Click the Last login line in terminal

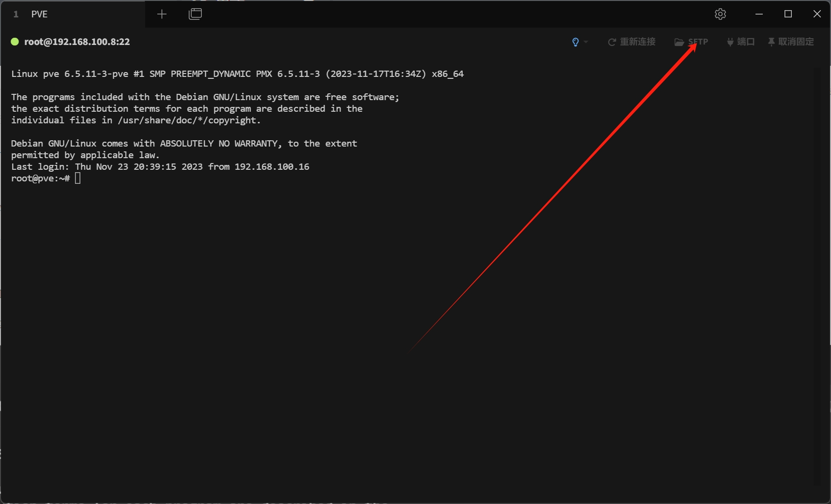160,167
